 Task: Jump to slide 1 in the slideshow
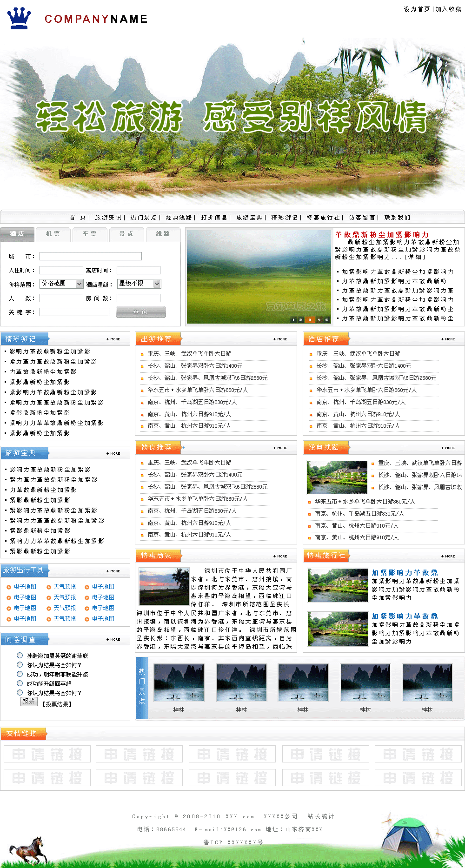point(293,319)
